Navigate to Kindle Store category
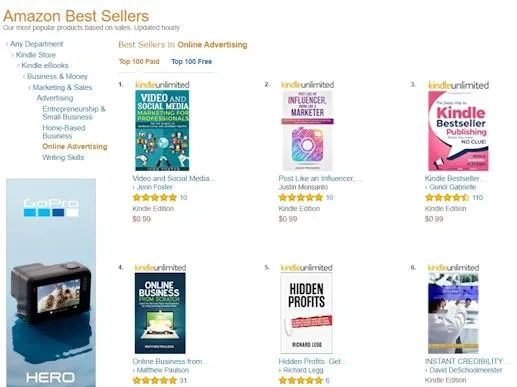Viewport: 517px width, 387px height. (35, 55)
